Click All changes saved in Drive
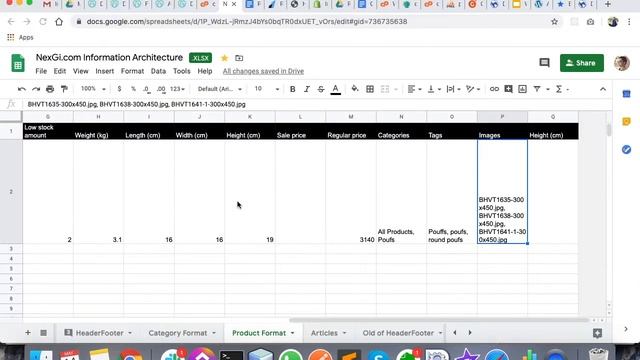Screen dimensions: 640x360 tap(263, 71)
